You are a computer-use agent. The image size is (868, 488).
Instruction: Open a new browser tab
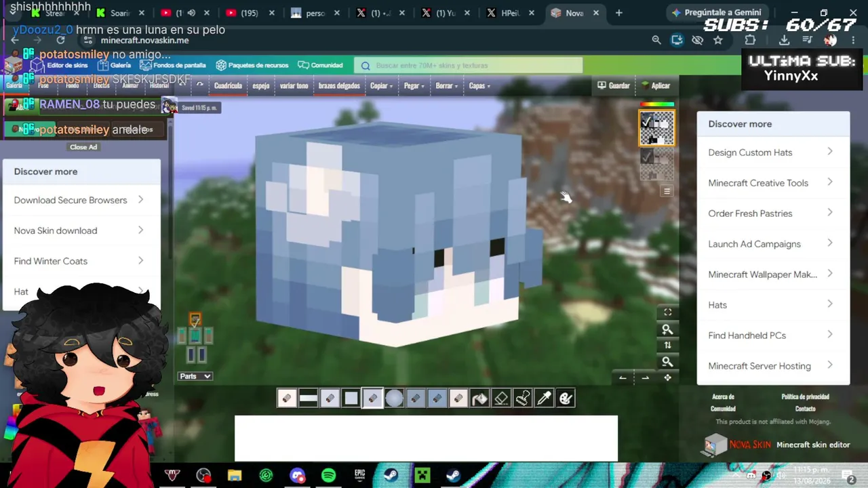(618, 13)
